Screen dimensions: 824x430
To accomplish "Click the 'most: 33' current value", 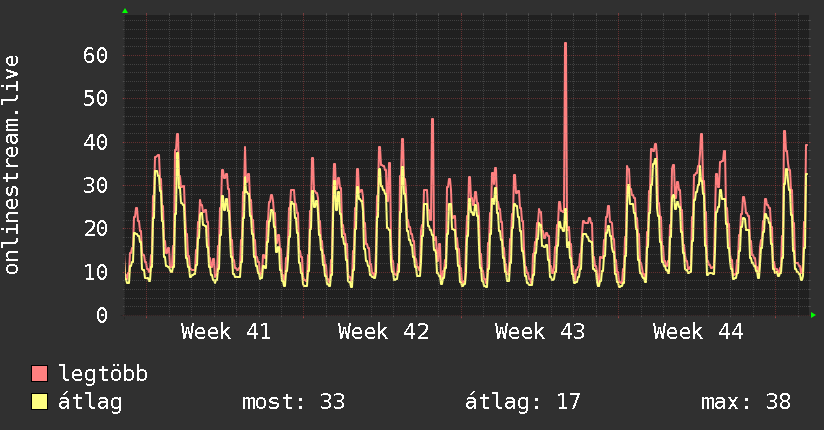I will (293, 402).
